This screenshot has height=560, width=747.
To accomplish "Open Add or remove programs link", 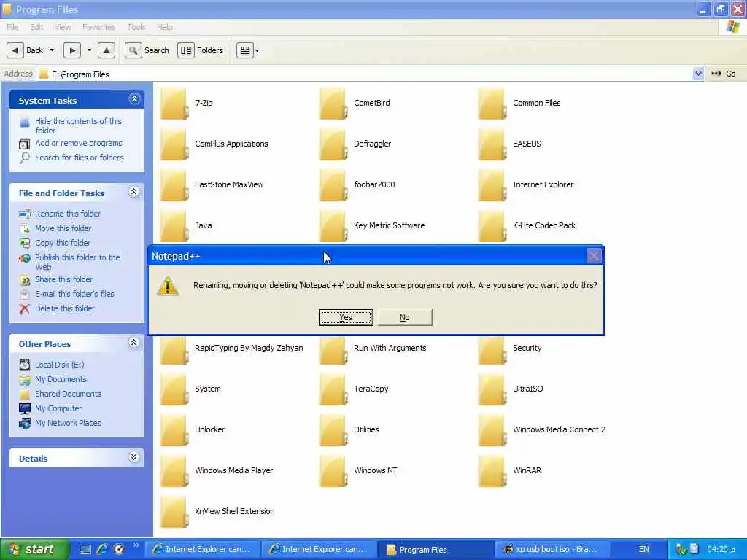I will point(79,143).
